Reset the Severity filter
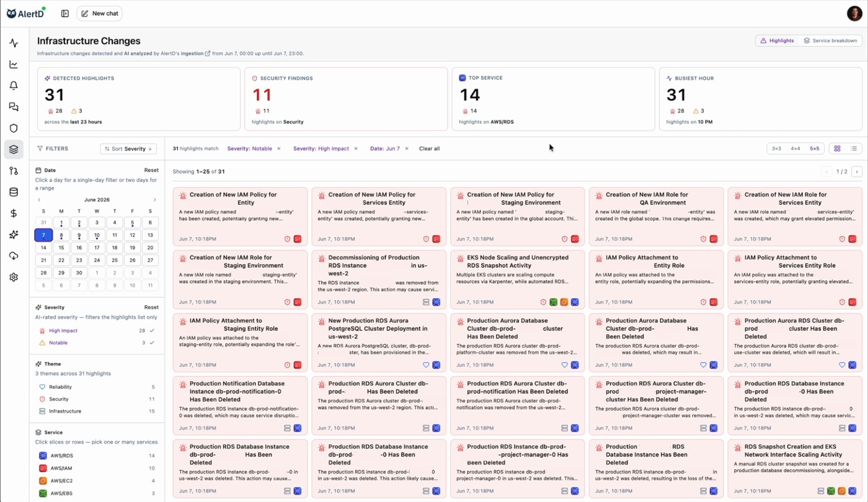The height and width of the screenshot is (502, 868). (151, 307)
